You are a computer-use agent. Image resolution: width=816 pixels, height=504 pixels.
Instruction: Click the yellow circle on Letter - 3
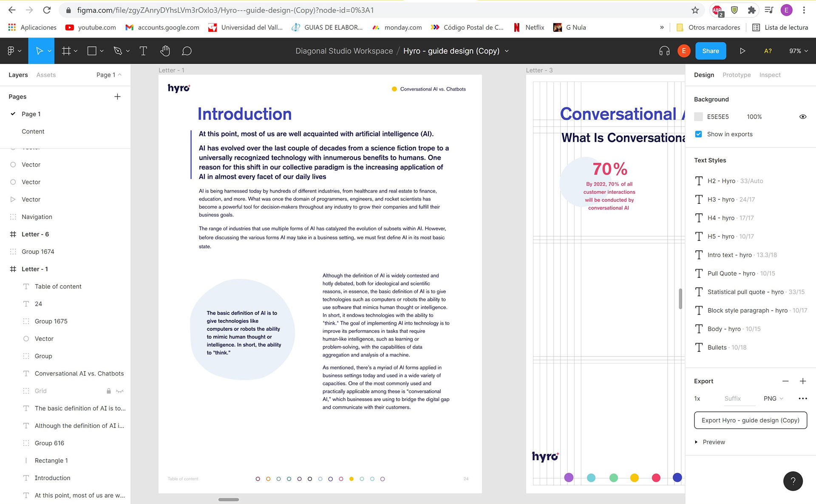(x=634, y=478)
